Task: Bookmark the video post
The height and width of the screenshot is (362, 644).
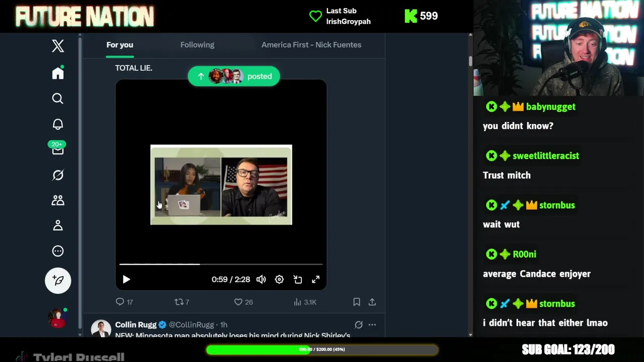Action: coord(356,302)
